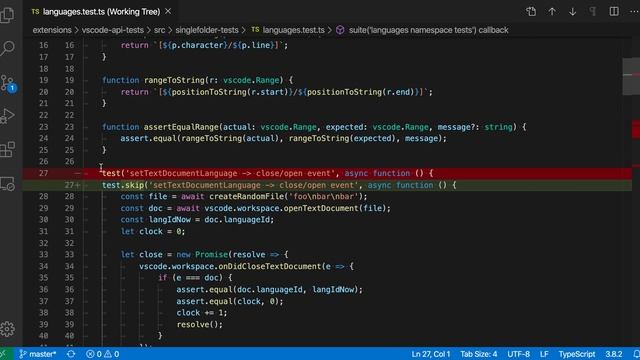Click the notifications bell icon

pos(636,354)
